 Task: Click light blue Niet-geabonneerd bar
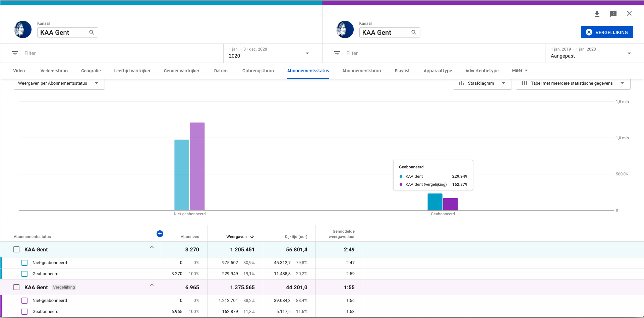tap(182, 175)
